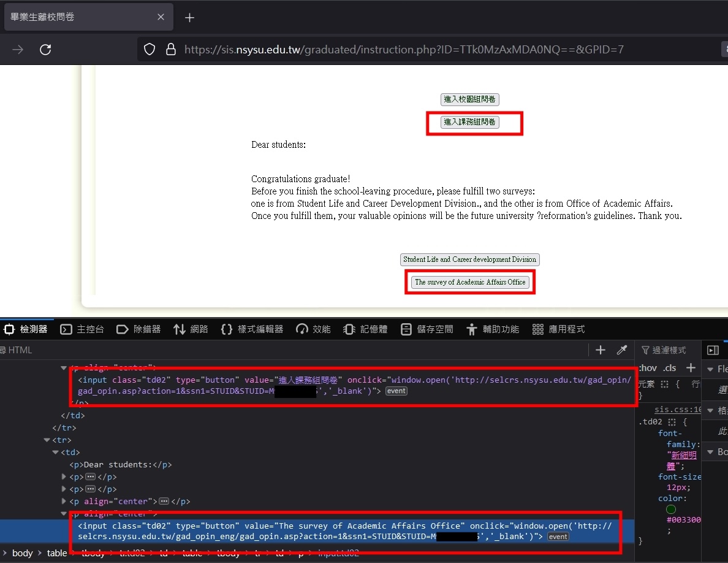Open the 記憶體 memory tab
The width and height of the screenshot is (728, 563).
point(365,329)
